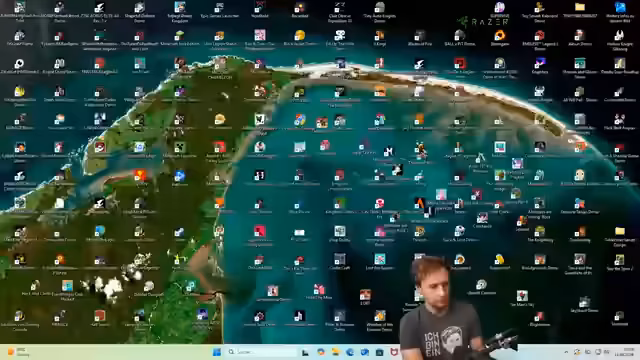Launch Google Chrome from the taskbar

point(321,352)
